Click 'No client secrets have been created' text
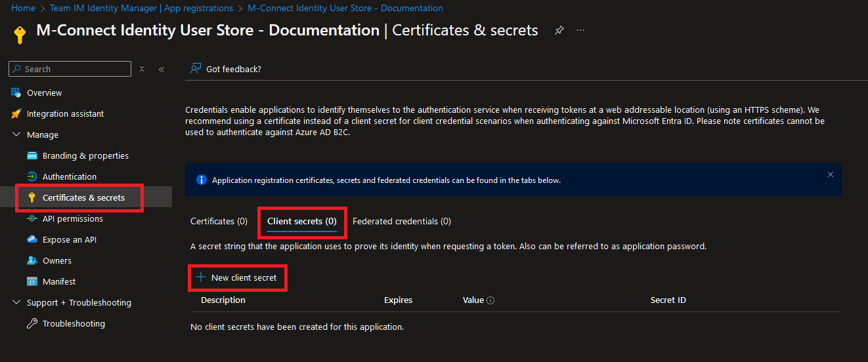868x362 pixels. [x=297, y=326]
